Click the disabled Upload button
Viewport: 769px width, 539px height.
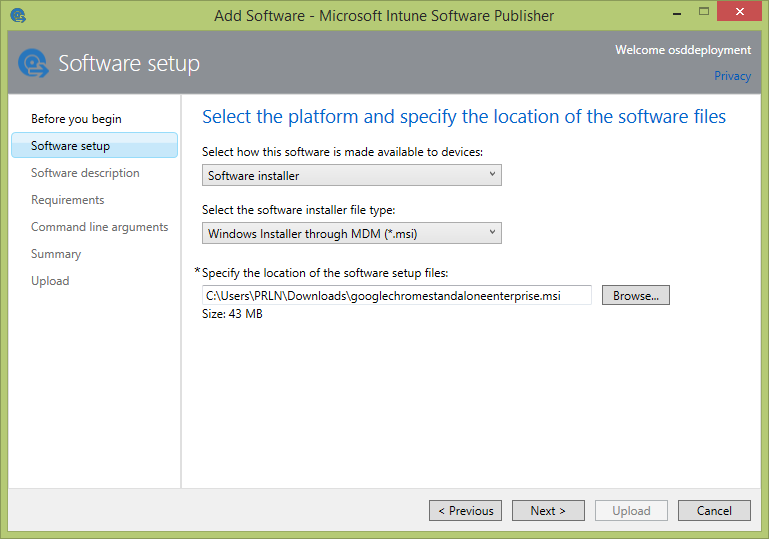tap(631, 510)
